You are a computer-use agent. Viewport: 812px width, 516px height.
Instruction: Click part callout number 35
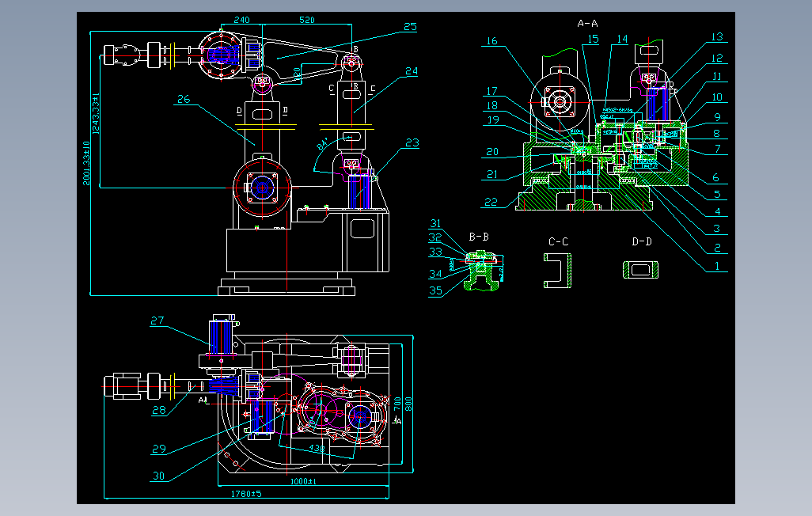click(x=435, y=290)
